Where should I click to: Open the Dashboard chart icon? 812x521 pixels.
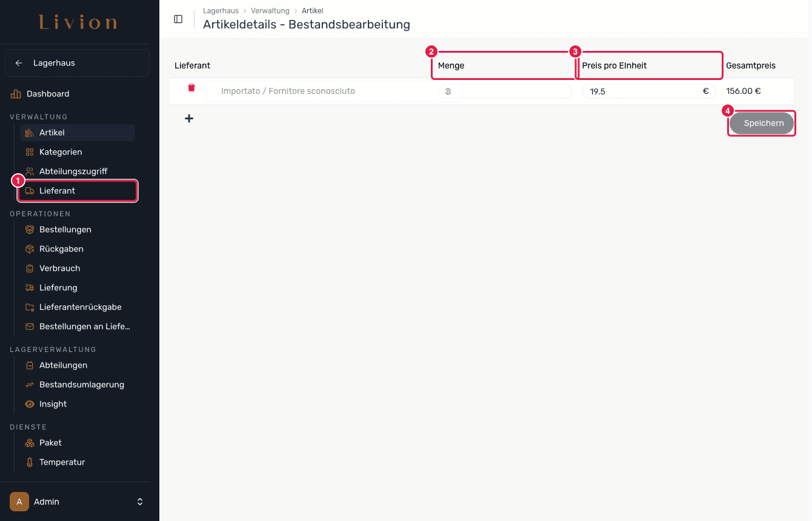pos(16,94)
